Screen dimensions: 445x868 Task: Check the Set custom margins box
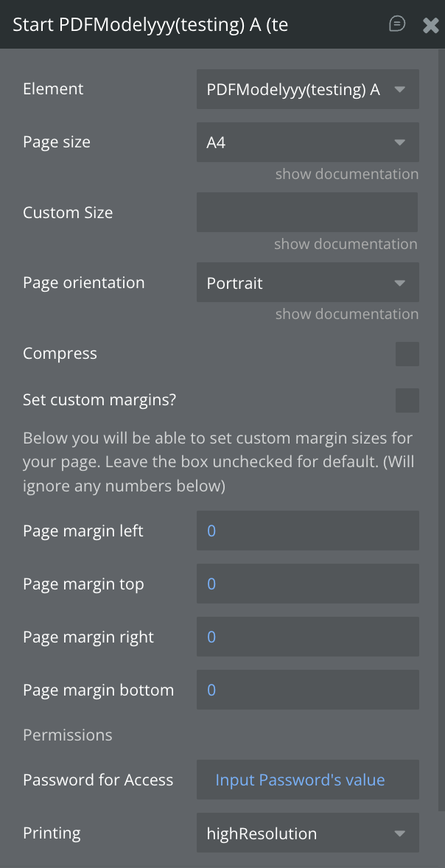(407, 401)
